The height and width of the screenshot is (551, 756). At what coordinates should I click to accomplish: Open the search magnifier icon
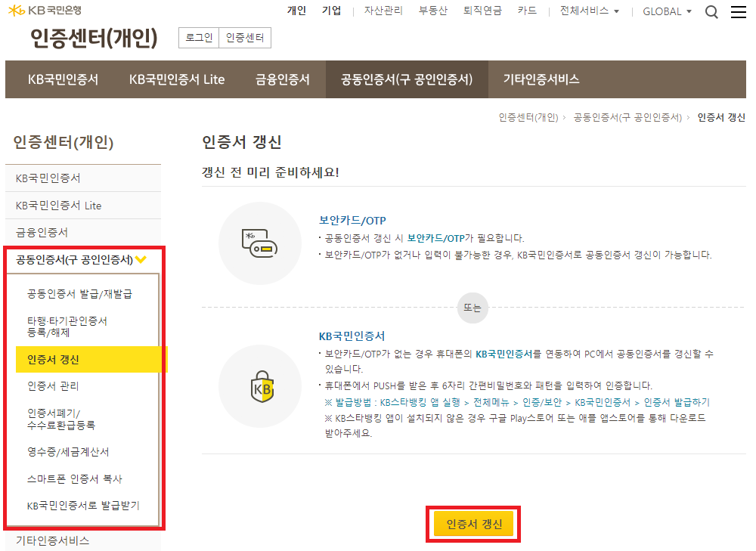[711, 11]
